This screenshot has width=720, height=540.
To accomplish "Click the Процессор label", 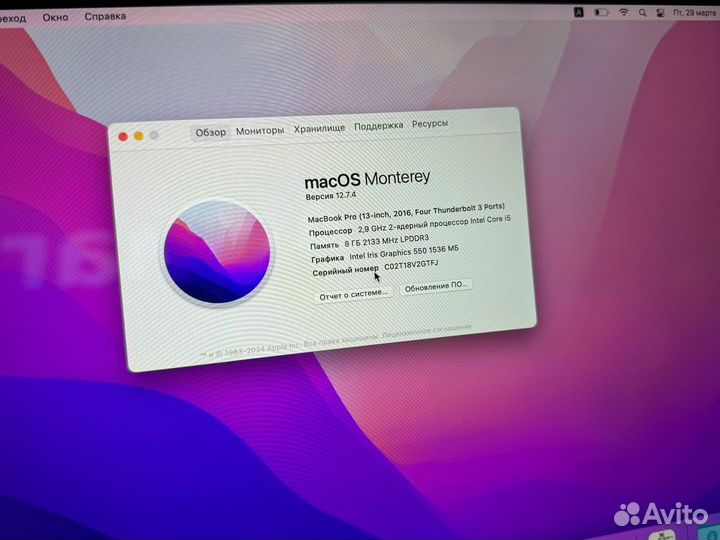I will (331, 232).
